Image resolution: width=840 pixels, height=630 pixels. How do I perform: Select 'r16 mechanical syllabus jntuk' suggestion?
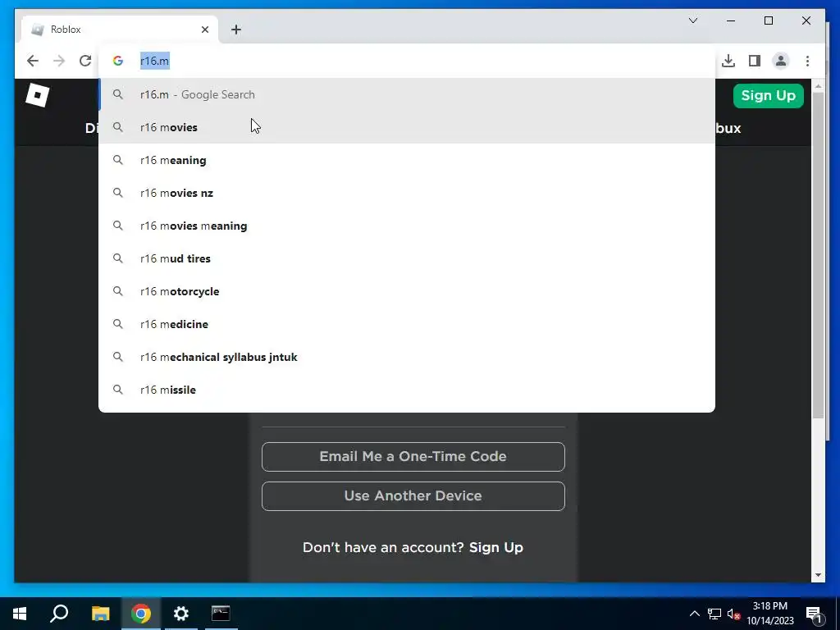coord(407,357)
